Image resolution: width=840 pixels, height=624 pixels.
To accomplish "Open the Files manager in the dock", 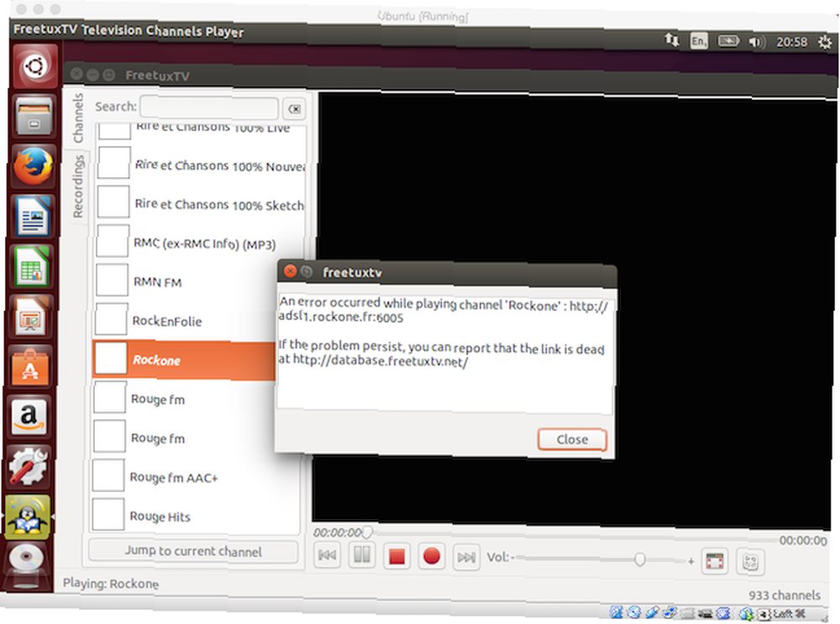I will [x=34, y=115].
